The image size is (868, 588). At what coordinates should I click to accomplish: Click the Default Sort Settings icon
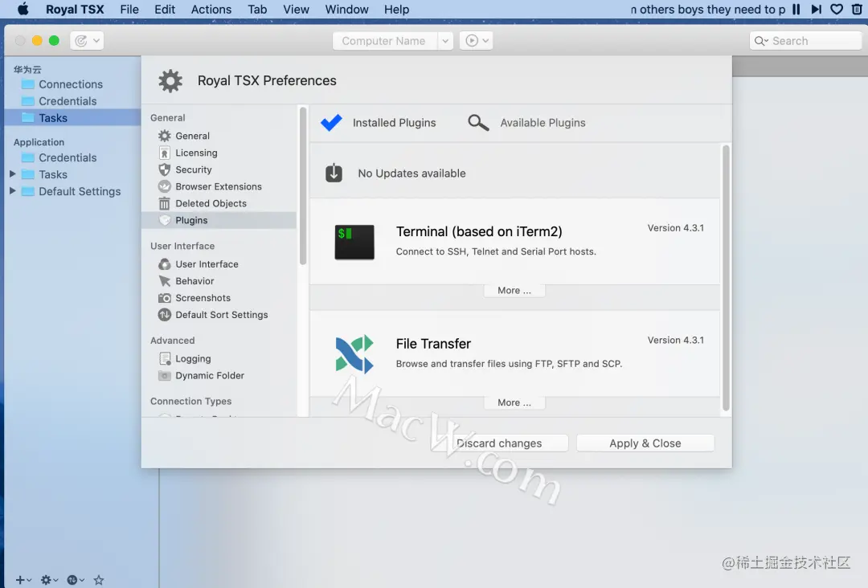coord(165,315)
